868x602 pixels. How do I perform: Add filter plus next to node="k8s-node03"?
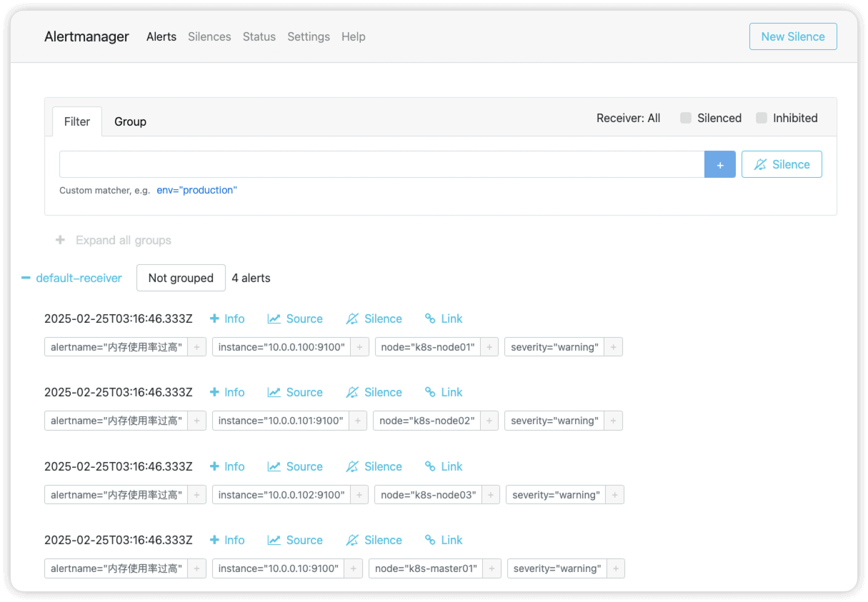pos(491,495)
